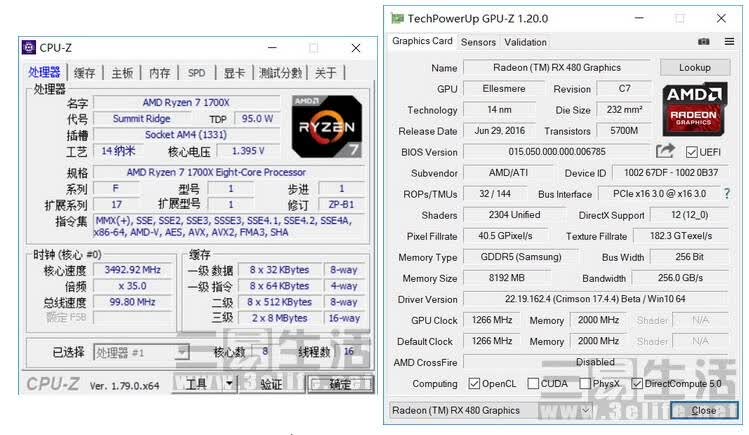Toggle the UEFI checkbox
Image resolution: width=749 pixels, height=435 pixels.
[691, 152]
